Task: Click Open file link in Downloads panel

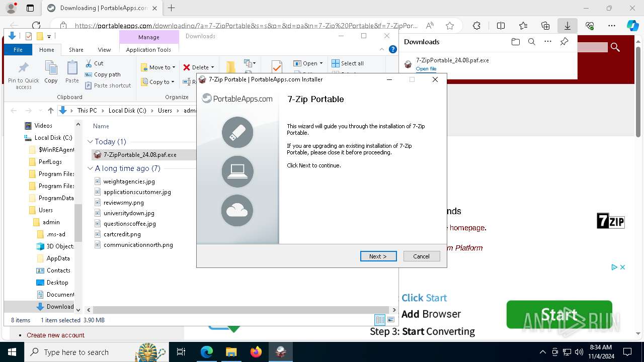Action: click(426, 69)
